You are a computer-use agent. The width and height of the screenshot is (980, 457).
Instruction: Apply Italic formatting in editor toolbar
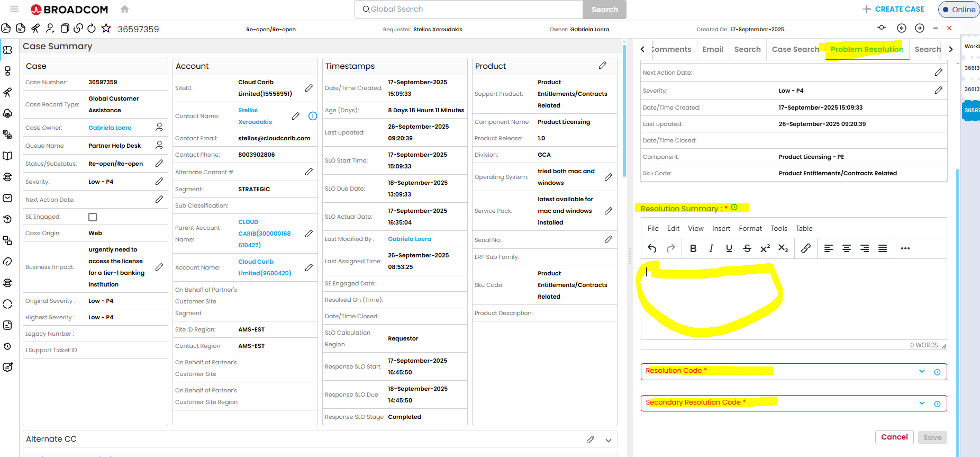point(711,248)
